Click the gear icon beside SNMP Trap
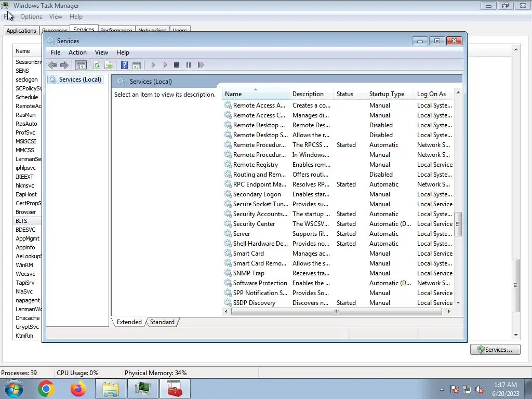This screenshot has height=399, width=532. 228,273
